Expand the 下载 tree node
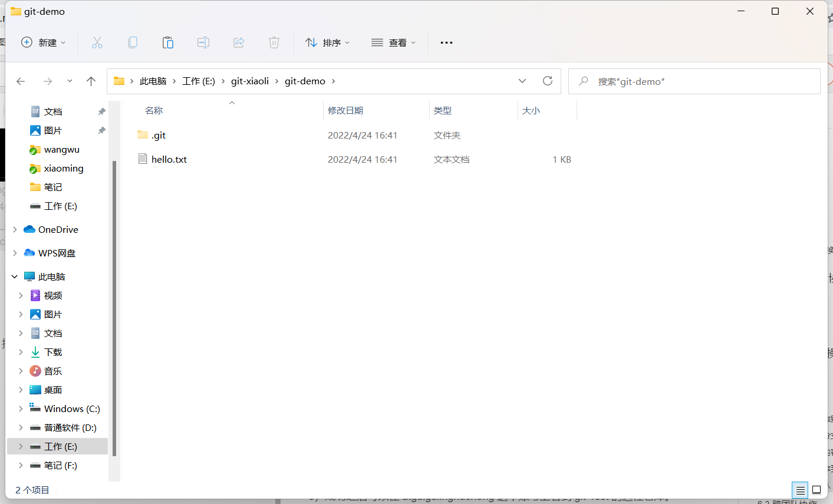This screenshot has height=504, width=833. [21, 352]
